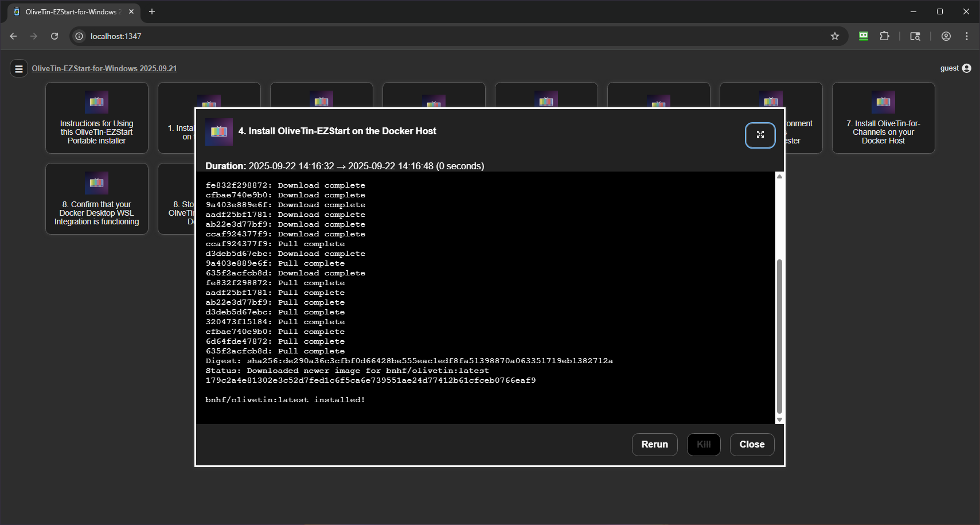The height and width of the screenshot is (525, 980).
Task: Open Instructions for Using OliveTin-EZStart card
Action: (x=96, y=118)
